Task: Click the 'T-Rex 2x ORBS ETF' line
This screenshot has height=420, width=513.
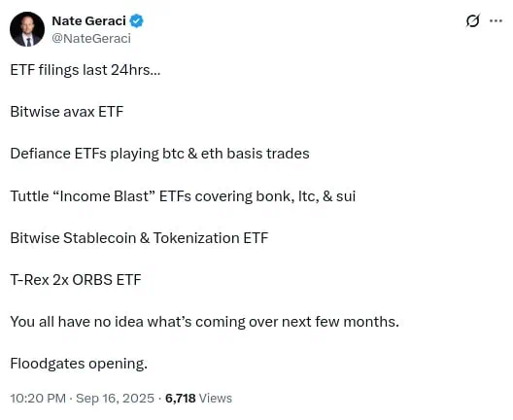Action: [76, 280]
